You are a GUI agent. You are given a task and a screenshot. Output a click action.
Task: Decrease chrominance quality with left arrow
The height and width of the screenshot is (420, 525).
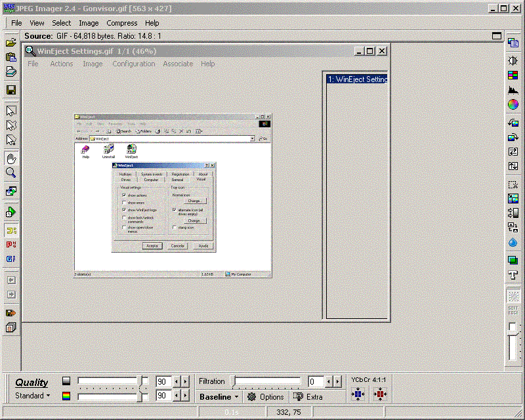click(x=177, y=396)
